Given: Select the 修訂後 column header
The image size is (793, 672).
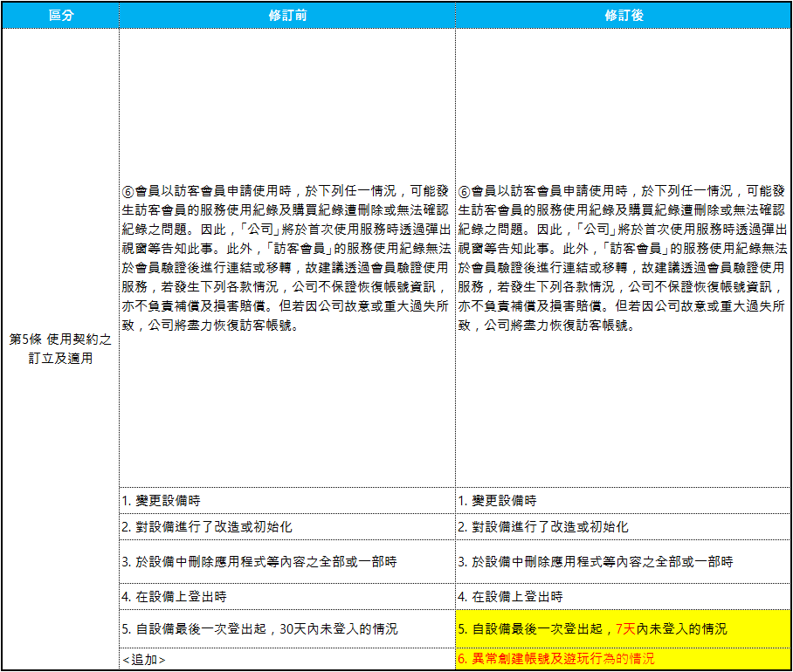Looking at the screenshot, I should (623, 16).
